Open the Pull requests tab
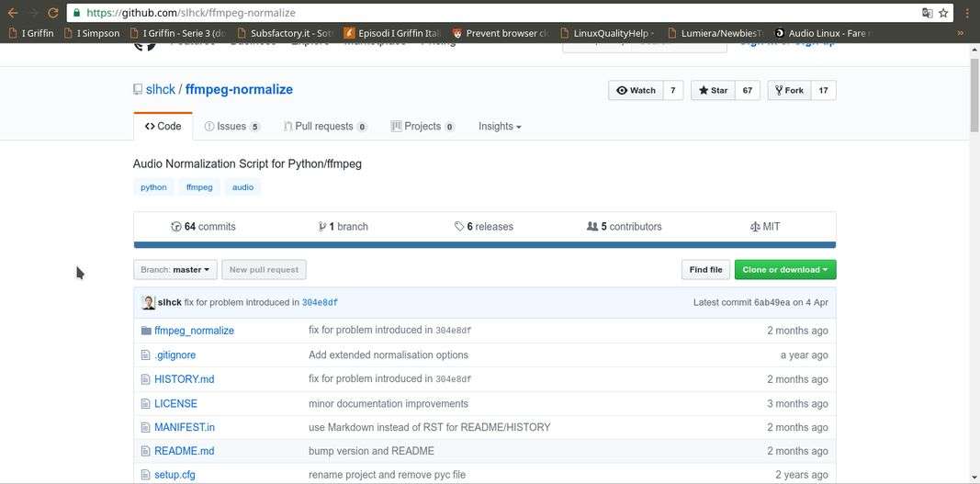Viewport: 980px width, 484px height. pos(323,127)
